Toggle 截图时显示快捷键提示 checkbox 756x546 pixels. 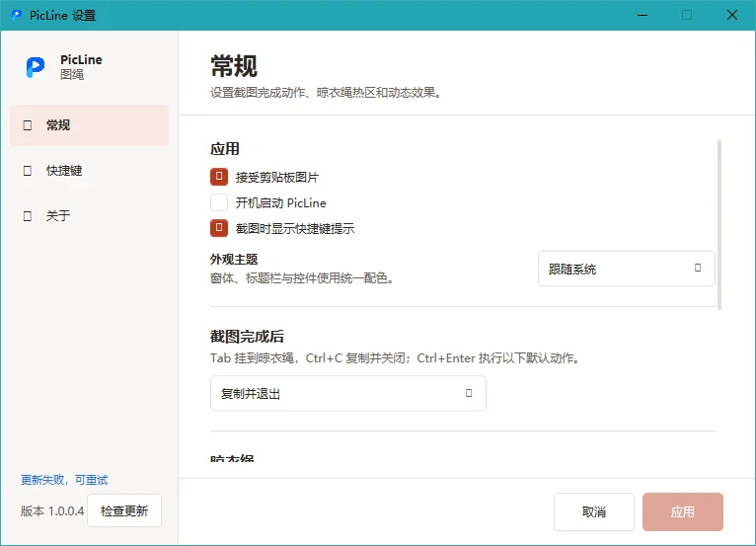coord(219,228)
